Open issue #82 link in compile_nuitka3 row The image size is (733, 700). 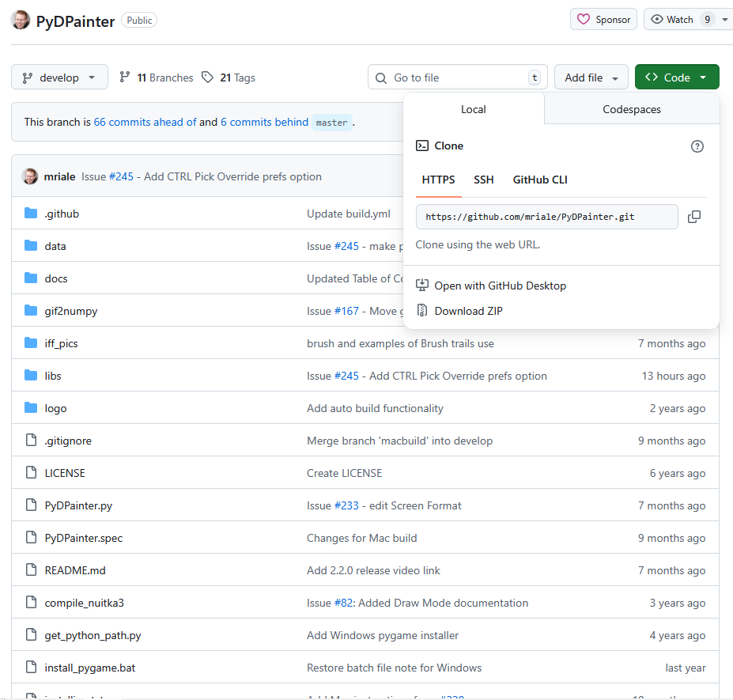(343, 604)
